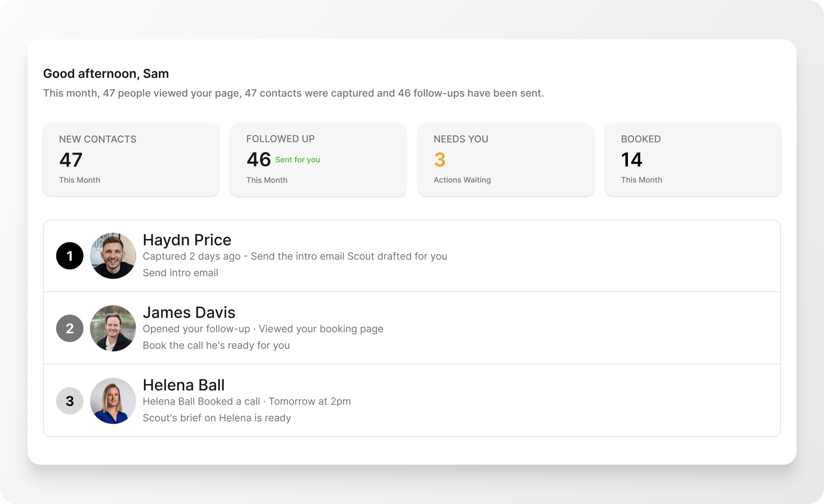Click the orange 3 actions waiting number
This screenshot has width=824, height=504.
[x=440, y=160]
